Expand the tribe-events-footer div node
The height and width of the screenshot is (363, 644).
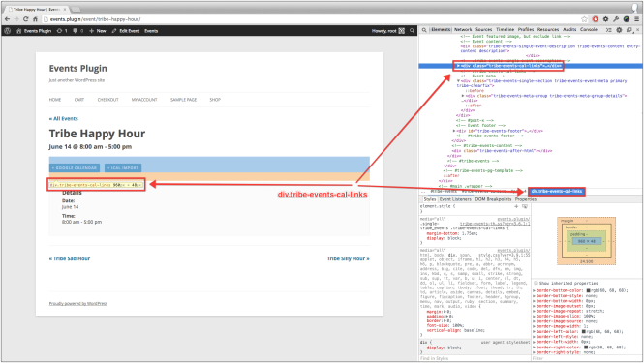point(454,131)
